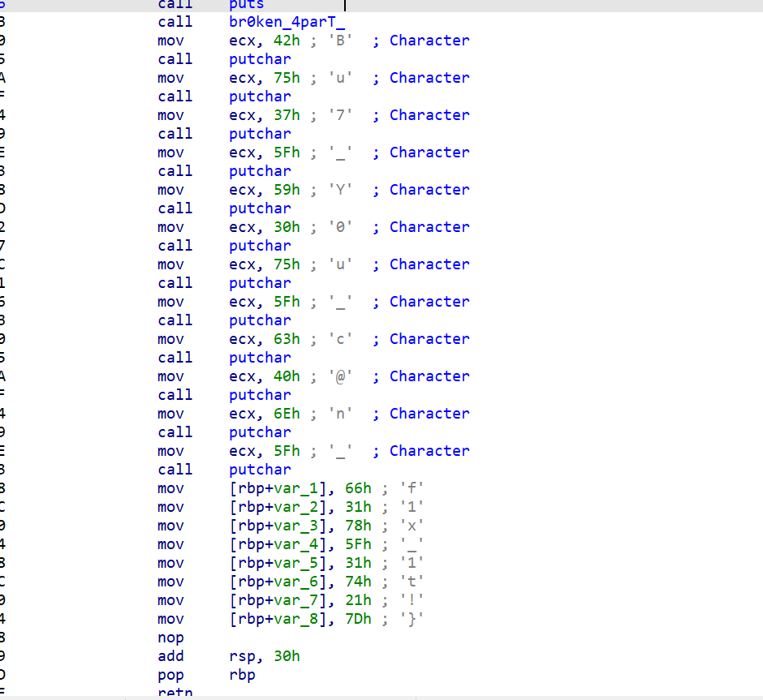
Task: Click the rbp operand of pop
Action: click(243, 675)
